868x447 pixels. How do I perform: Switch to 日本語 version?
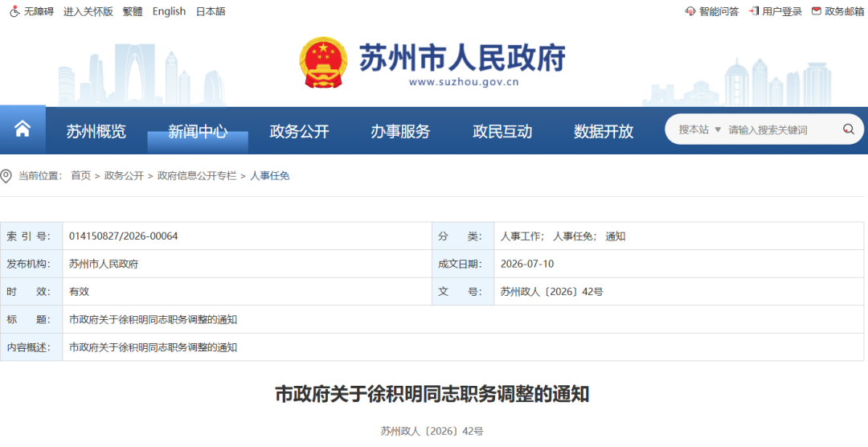click(x=211, y=11)
